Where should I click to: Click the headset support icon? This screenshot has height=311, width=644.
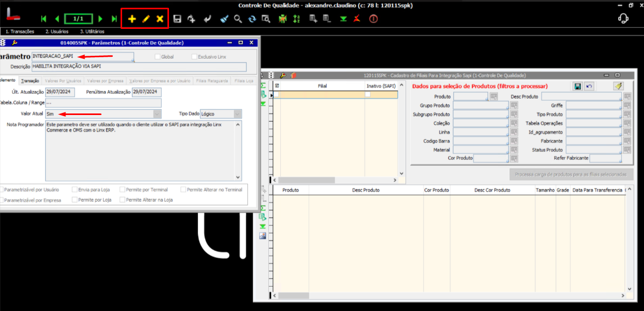pos(623,19)
